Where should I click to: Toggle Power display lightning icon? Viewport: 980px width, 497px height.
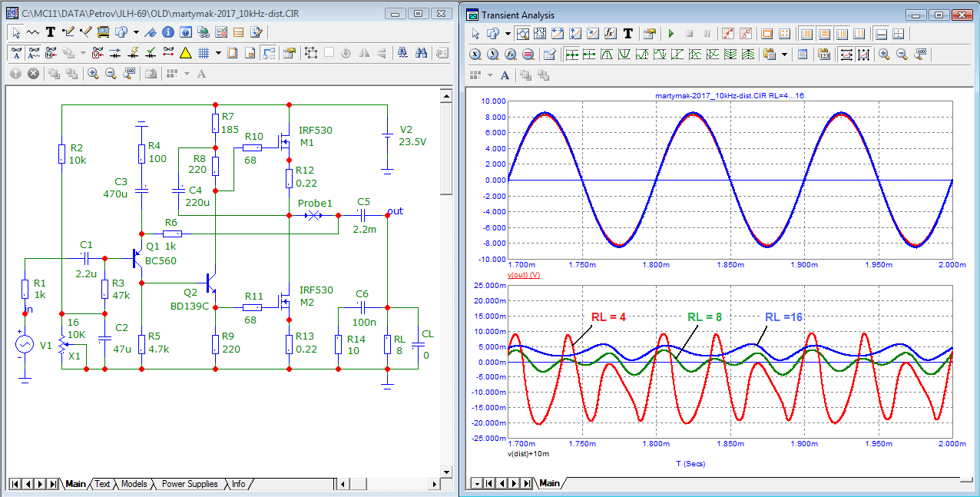(133, 53)
